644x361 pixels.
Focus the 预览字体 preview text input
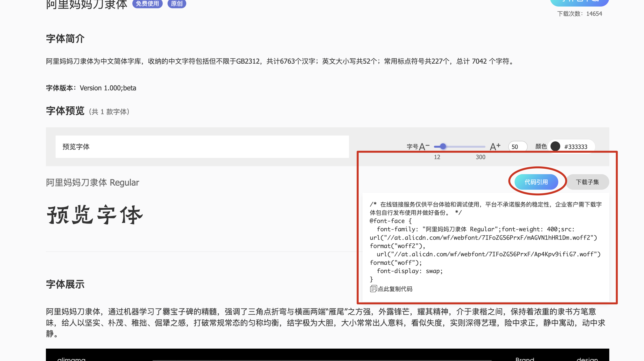[202, 146]
